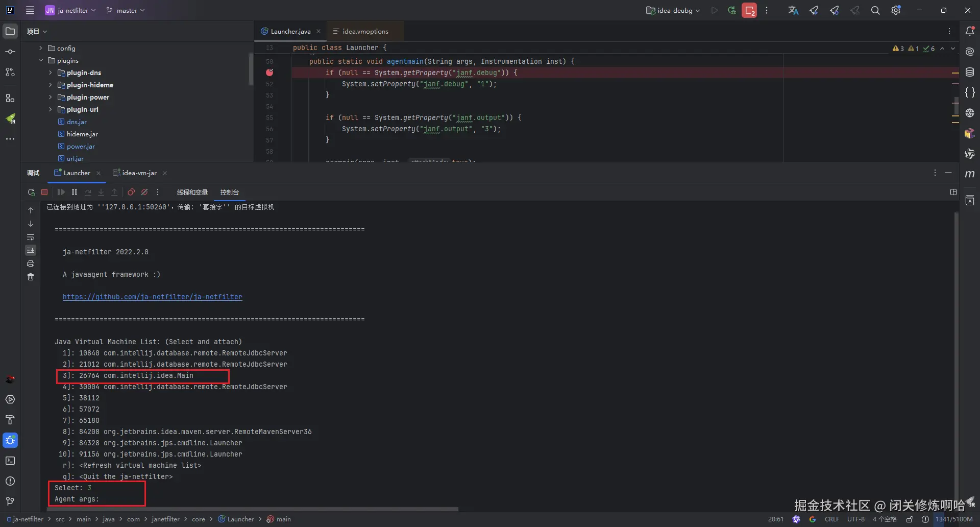Expand the plugin-url module
The width and height of the screenshot is (980, 527).
(50, 109)
